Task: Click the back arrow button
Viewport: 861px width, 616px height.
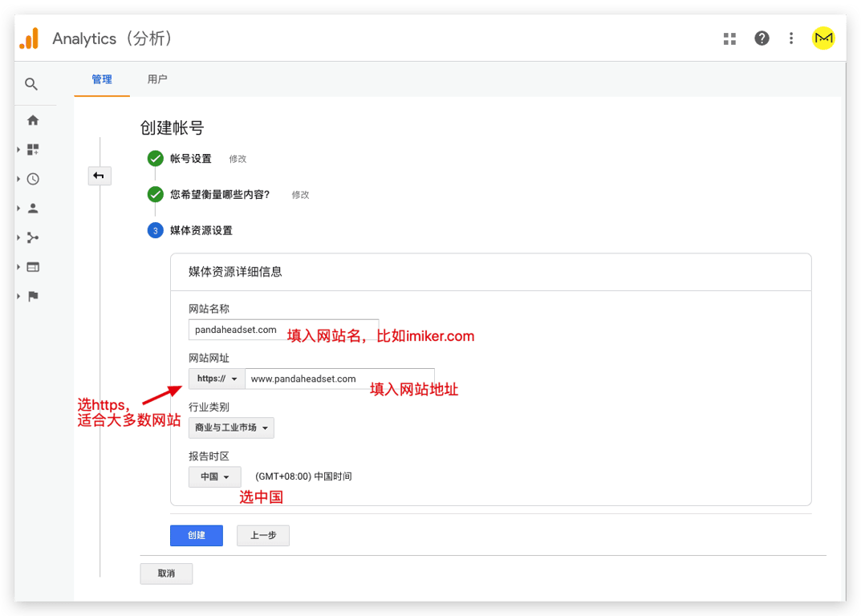Action: tap(100, 176)
